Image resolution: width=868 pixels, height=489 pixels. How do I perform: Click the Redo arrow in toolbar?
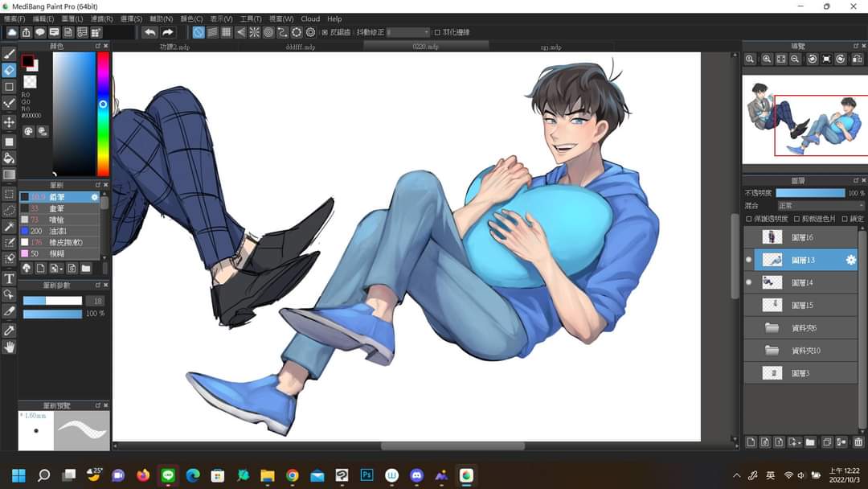[x=168, y=32]
